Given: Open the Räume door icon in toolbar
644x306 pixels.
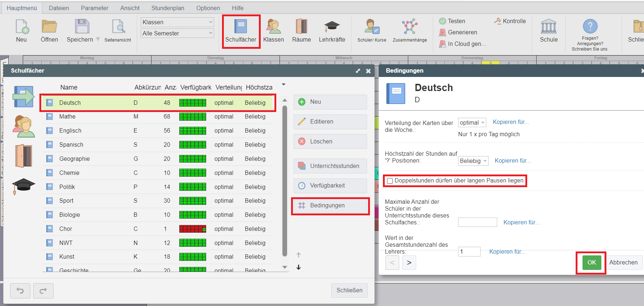Looking at the screenshot, I should [301, 27].
